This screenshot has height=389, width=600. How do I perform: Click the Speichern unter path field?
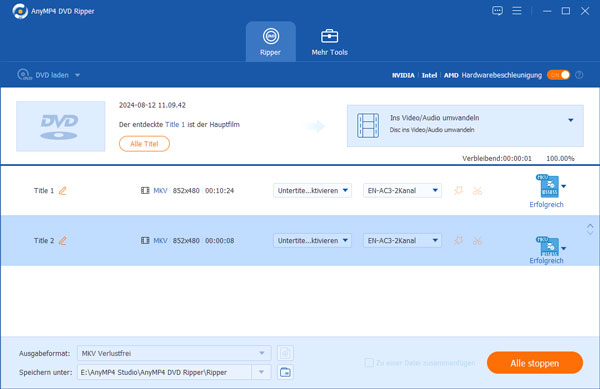(165, 372)
